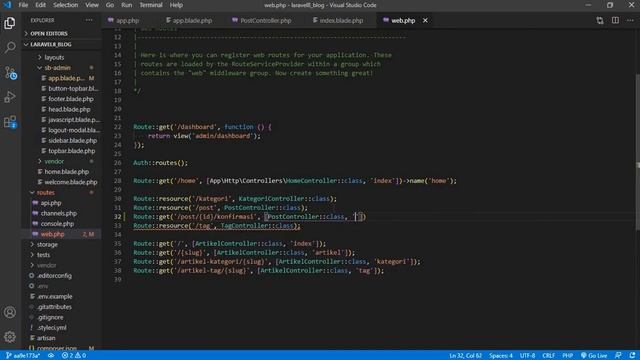
Task: Change encoding via UTF-8 status item
Action: tap(527, 356)
